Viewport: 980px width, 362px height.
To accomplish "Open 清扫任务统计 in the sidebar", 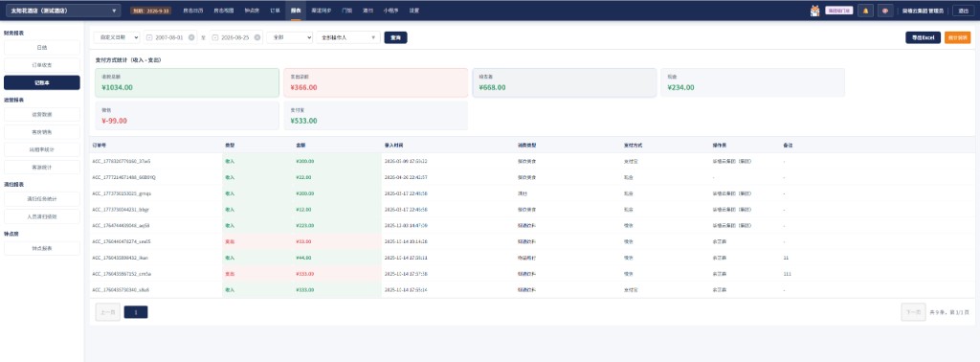I will point(42,199).
